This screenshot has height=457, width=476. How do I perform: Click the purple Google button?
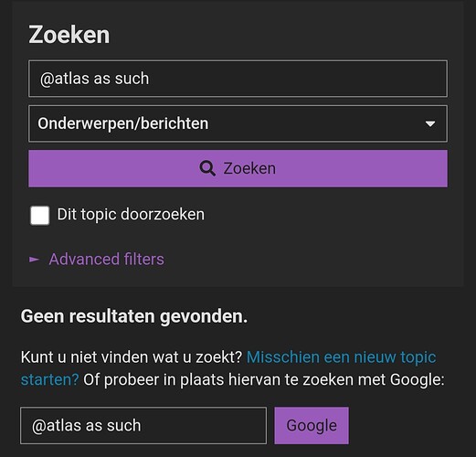312,425
